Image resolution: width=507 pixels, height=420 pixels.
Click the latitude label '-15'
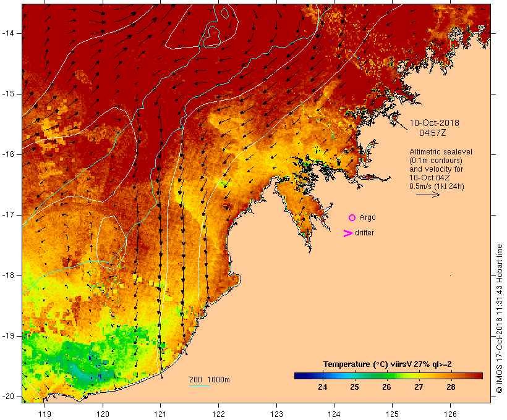coord(7,94)
